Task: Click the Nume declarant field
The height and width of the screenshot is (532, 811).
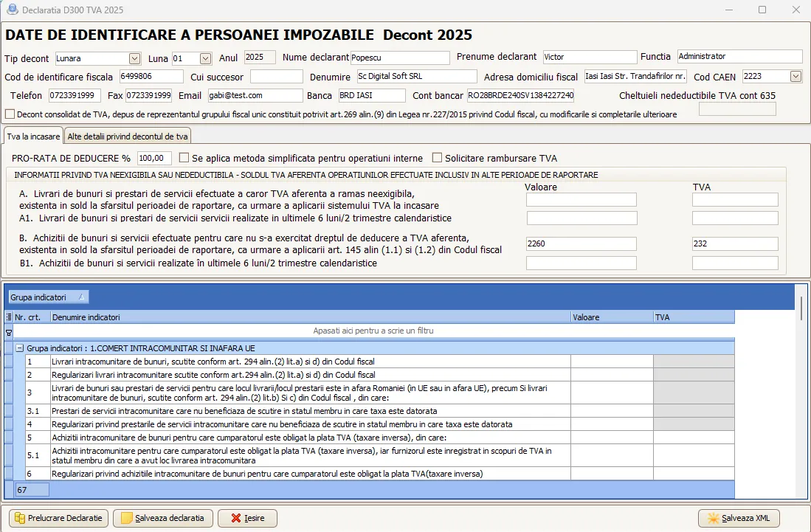Action: pos(400,58)
